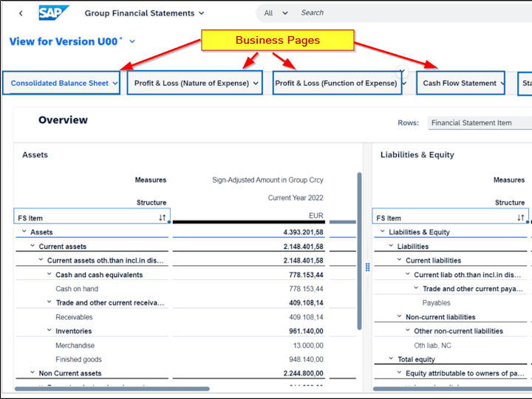Open Profit & Loss (Function of Expense) chevron menu

click(404, 83)
